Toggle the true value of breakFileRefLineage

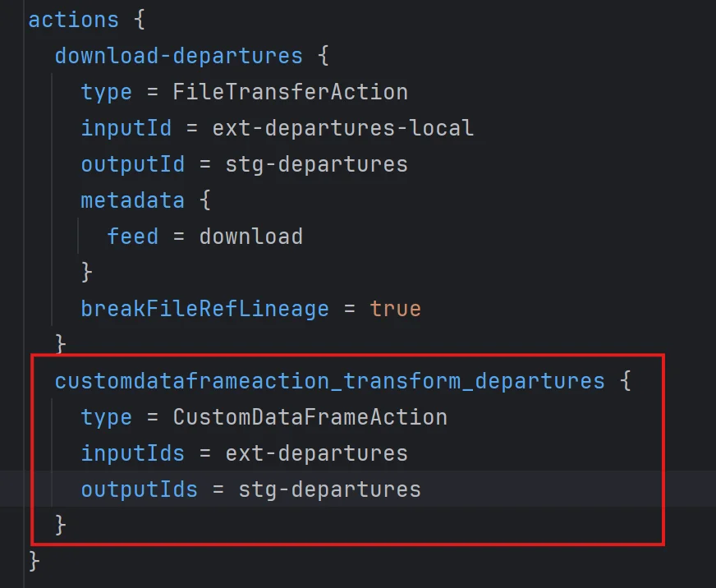tap(395, 308)
